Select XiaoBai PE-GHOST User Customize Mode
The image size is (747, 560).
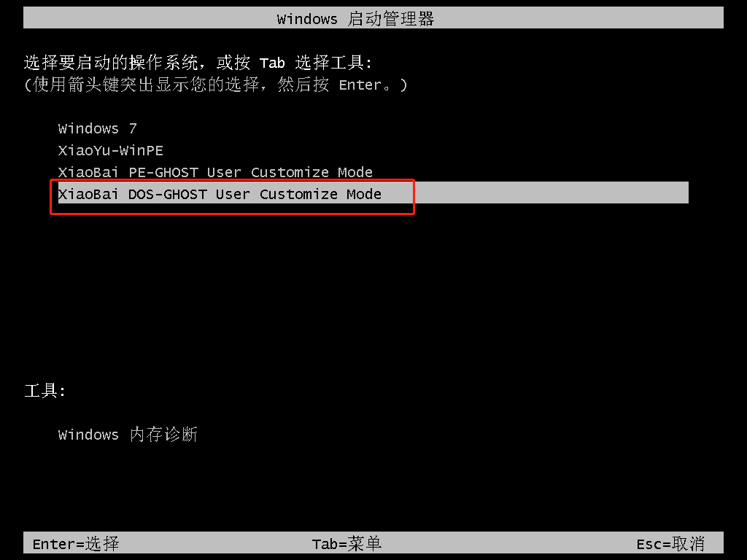coord(215,172)
